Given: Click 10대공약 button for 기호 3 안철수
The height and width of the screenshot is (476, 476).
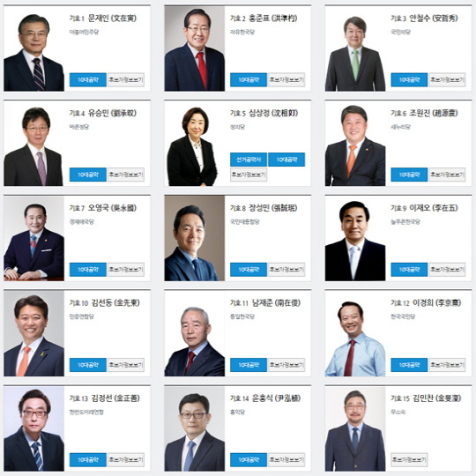Looking at the screenshot, I should tap(409, 80).
